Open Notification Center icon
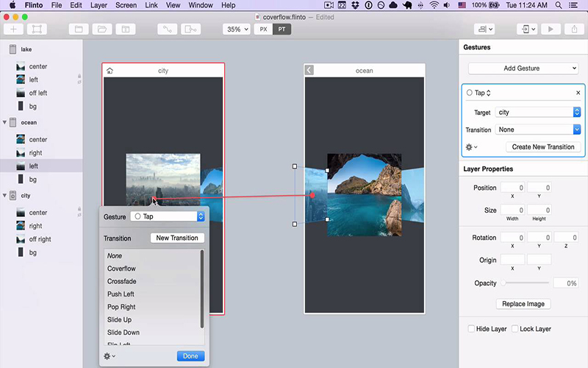The width and height of the screenshot is (588, 368). pyautogui.click(x=573, y=5)
